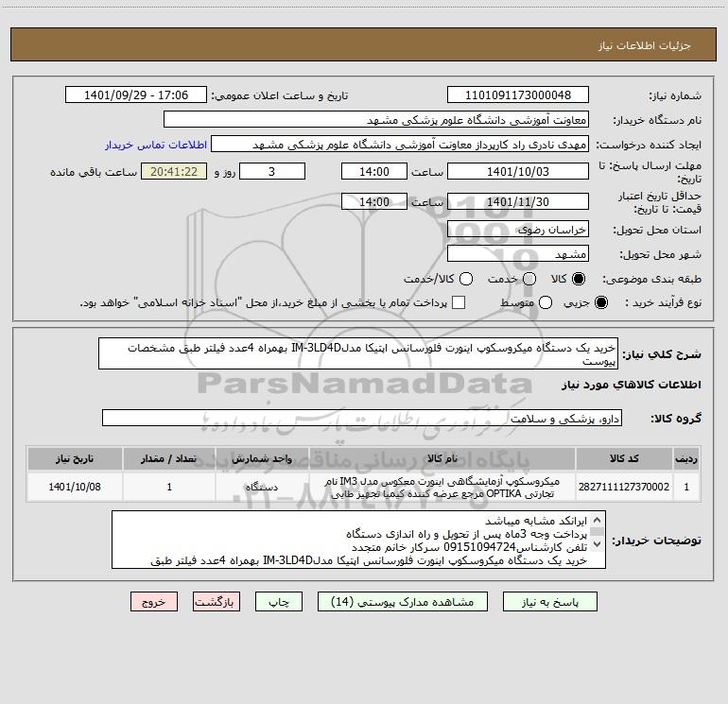
Task: Click the unit cell دستگاه
Action: [x=262, y=487]
